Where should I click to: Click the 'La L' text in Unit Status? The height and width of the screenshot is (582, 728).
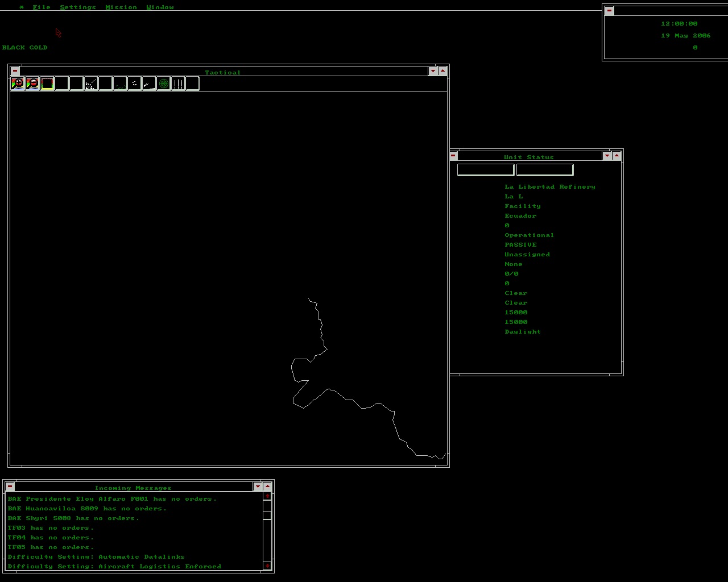514,196
